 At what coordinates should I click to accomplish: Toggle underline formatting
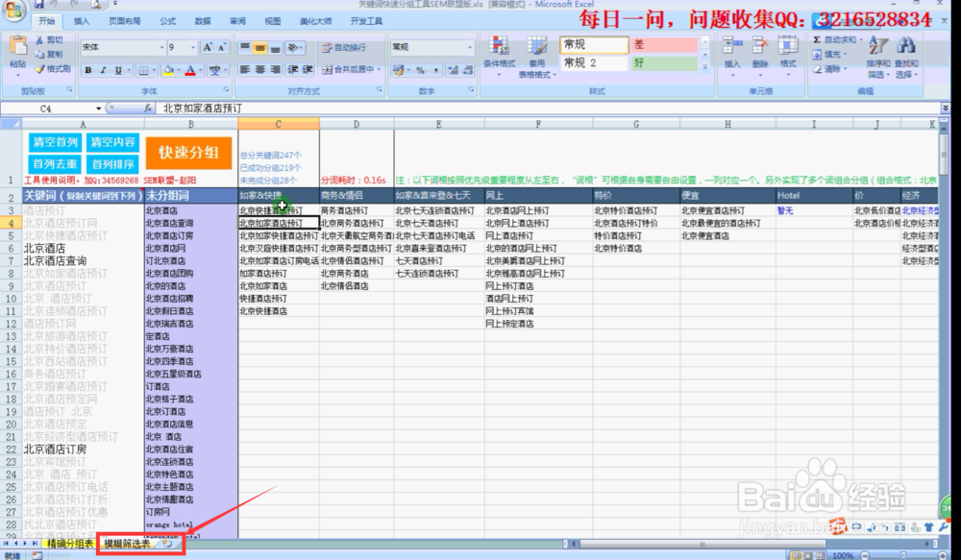coord(118,70)
